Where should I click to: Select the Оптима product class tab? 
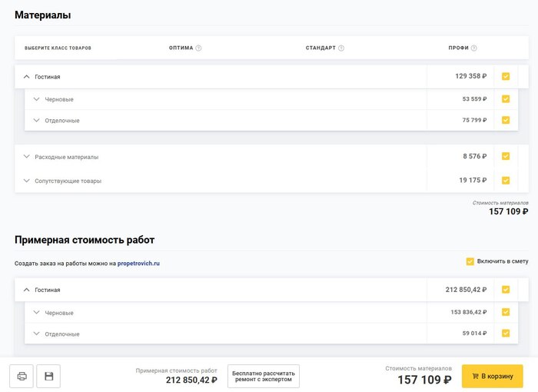[181, 48]
